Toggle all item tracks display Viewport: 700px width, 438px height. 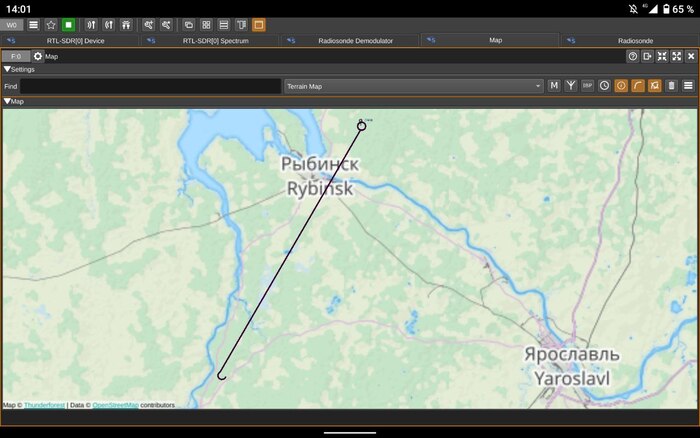point(655,86)
